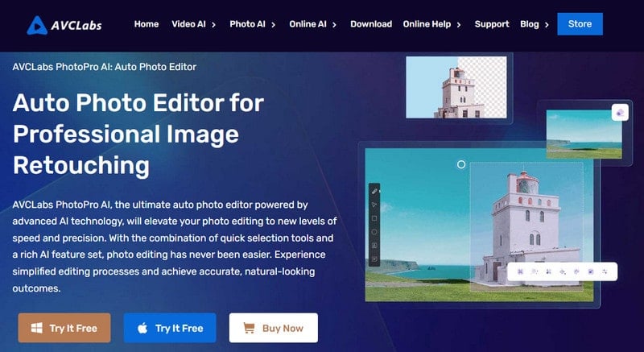Open the Online Help menu
Screen dimensions: 644x352
click(427, 24)
